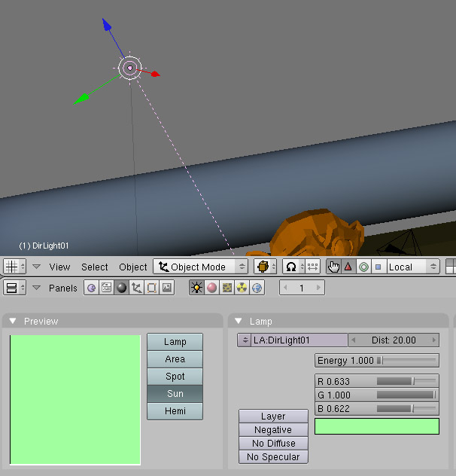Viewport: 456px width, 476px height.
Task: Click the "(1) DirLight01" viewport label
Action: pyautogui.click(x=44, y=246)
